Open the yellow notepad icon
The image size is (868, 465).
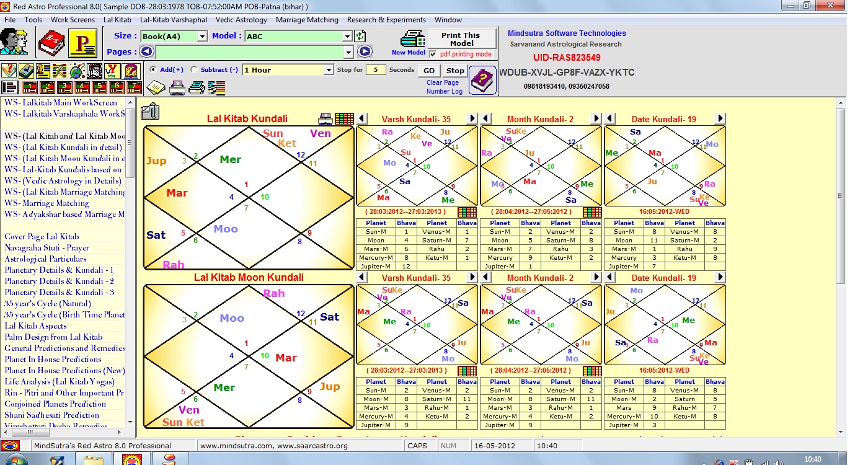[x=156, y=87]
